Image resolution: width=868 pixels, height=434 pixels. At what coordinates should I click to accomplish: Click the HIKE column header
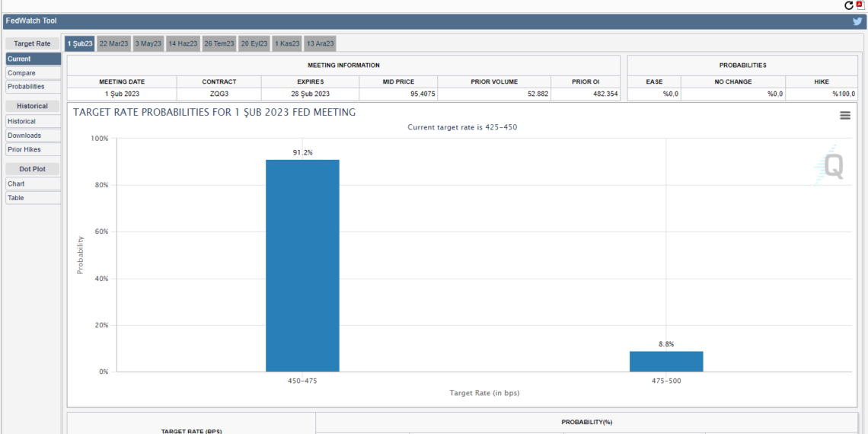pyautogui.click(x=821, y=82)
